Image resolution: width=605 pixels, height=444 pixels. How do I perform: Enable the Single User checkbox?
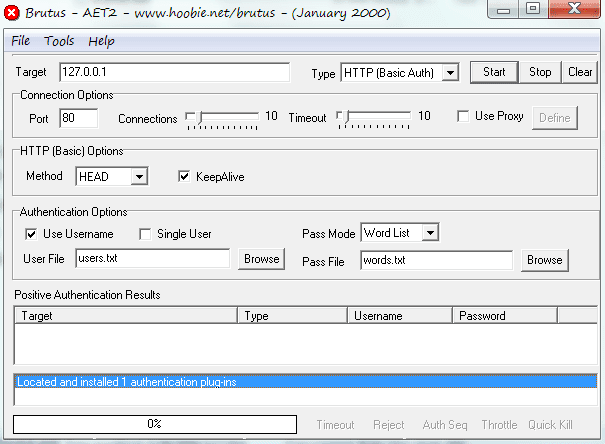145,234
